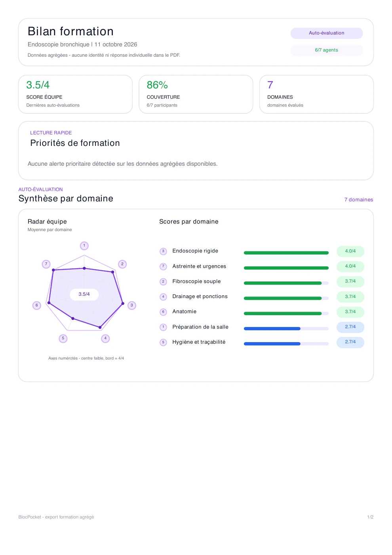Select the 86% couverture value

(x=157, y=85)
